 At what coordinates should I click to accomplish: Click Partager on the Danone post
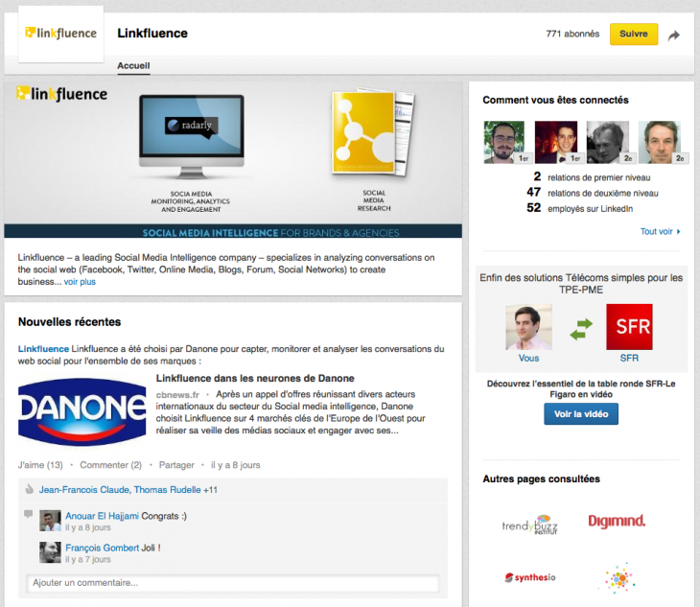(176, 465)
